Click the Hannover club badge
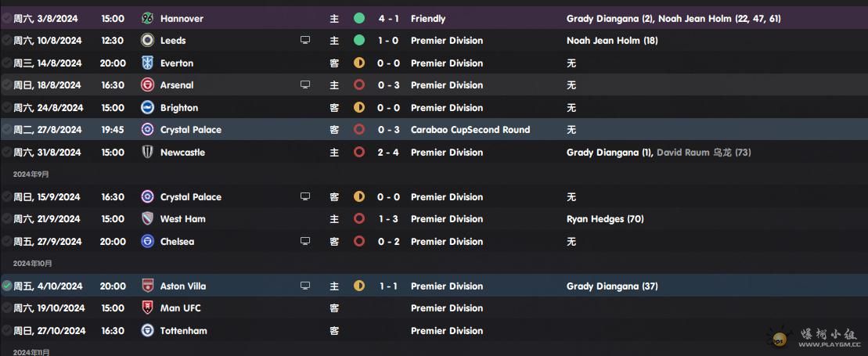The height and width of the screenshot is (356, 868). click(147, 18)
